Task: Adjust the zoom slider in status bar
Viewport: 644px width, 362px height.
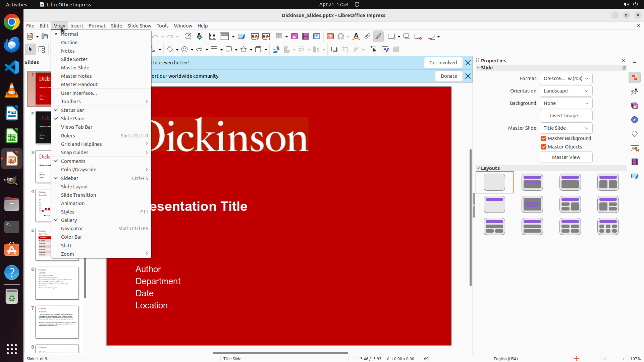Action: (x=604, y=359)
